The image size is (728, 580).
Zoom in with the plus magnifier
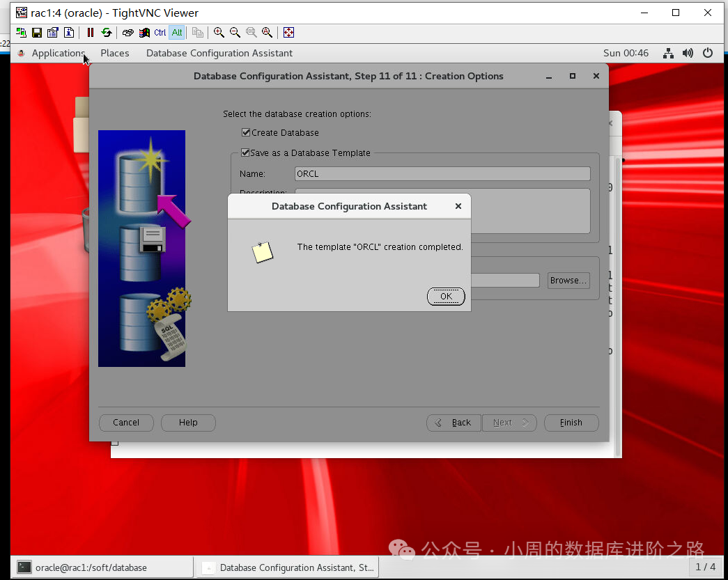[219, 33]
